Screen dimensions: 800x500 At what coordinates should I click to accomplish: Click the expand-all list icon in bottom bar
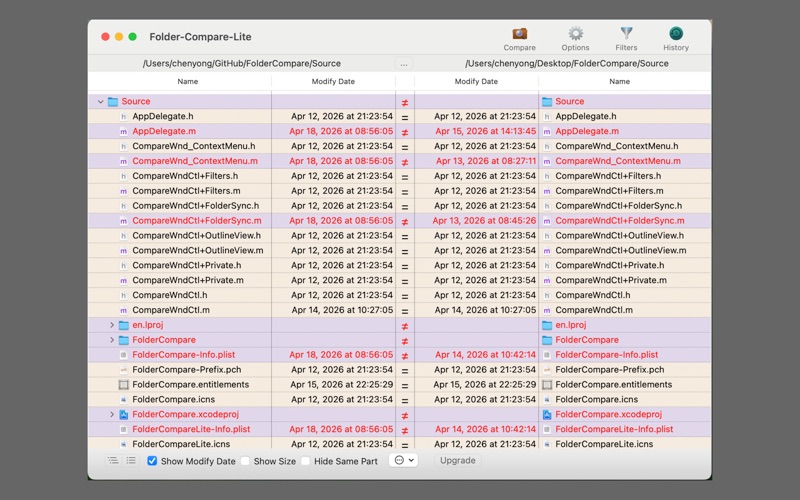click(113, 460)
